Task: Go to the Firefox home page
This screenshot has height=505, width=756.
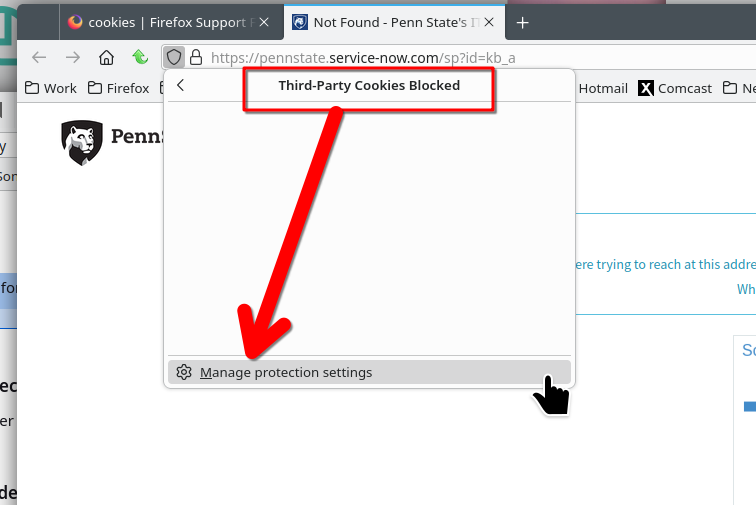Action: (107, 57)
